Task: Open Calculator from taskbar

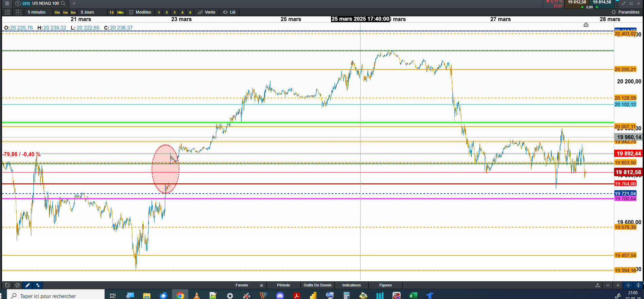Action: (x=346, y=296)
